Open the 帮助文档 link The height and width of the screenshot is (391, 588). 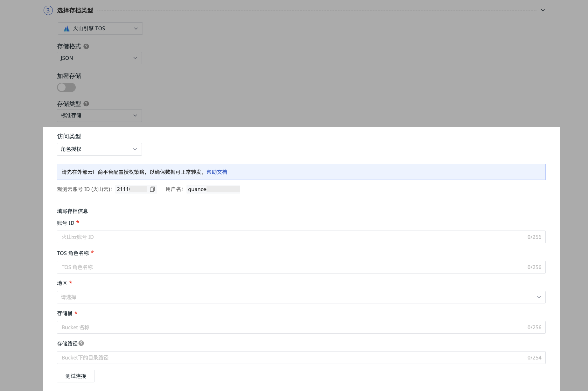click(x=217, y=172)
